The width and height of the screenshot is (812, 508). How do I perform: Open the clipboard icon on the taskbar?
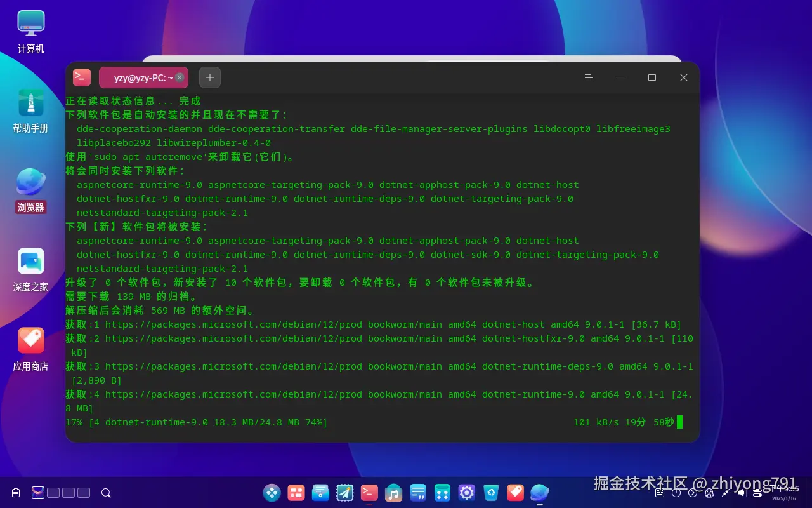pyautogui.click(x=16, y=493)
